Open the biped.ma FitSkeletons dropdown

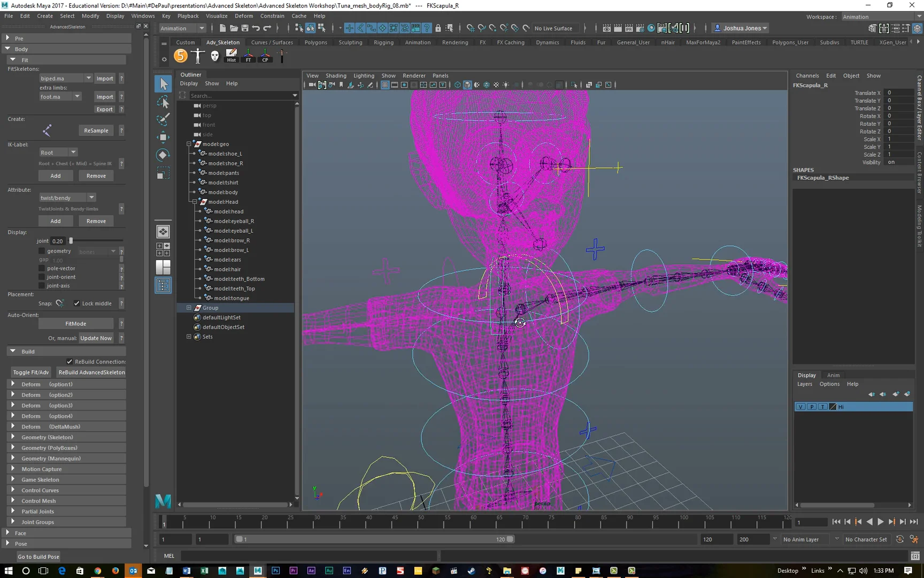[x=89, y=78]
